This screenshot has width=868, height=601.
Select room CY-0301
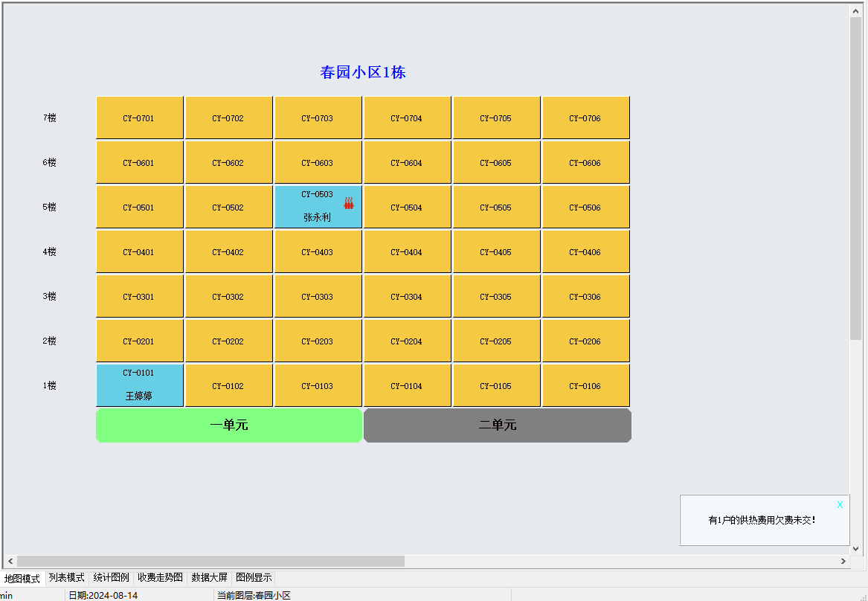tap(140, 296)
